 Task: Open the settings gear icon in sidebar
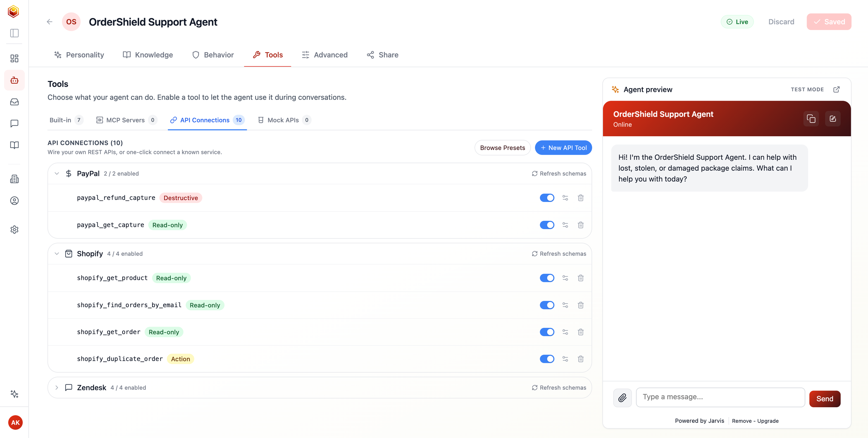tap(14, 229)
